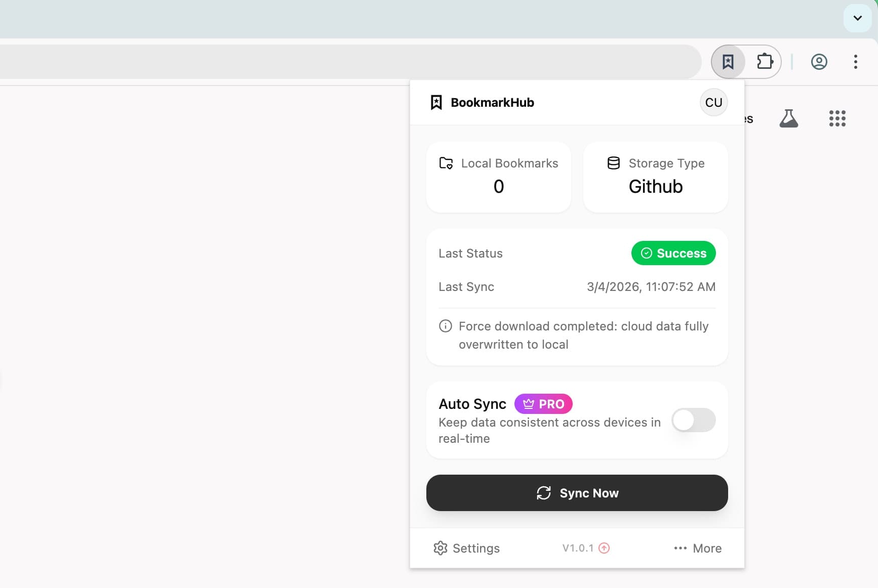The height and width of the screenshot is (588, 878).
Task: Click the Labs flask icon
Action: (788, 118)
